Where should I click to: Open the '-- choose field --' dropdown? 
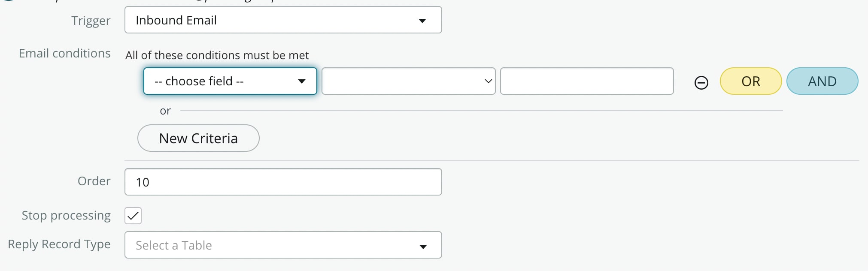(x=230, y=81)
